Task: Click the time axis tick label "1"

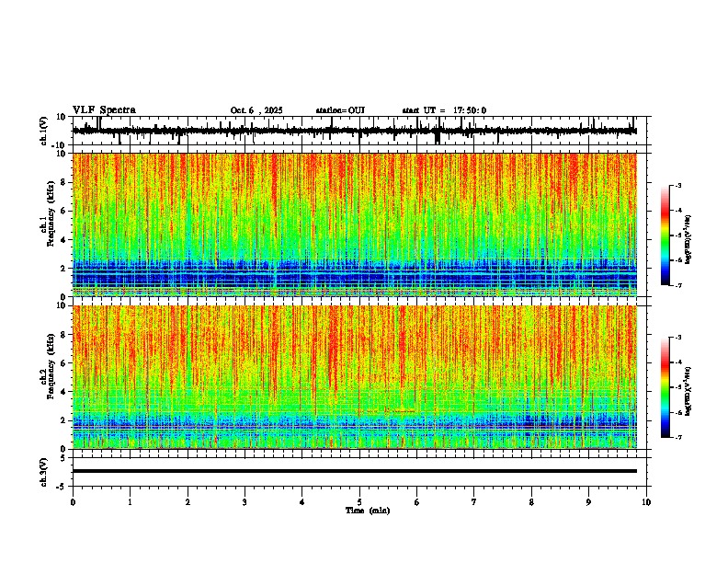Action: (x=130, y=502)
